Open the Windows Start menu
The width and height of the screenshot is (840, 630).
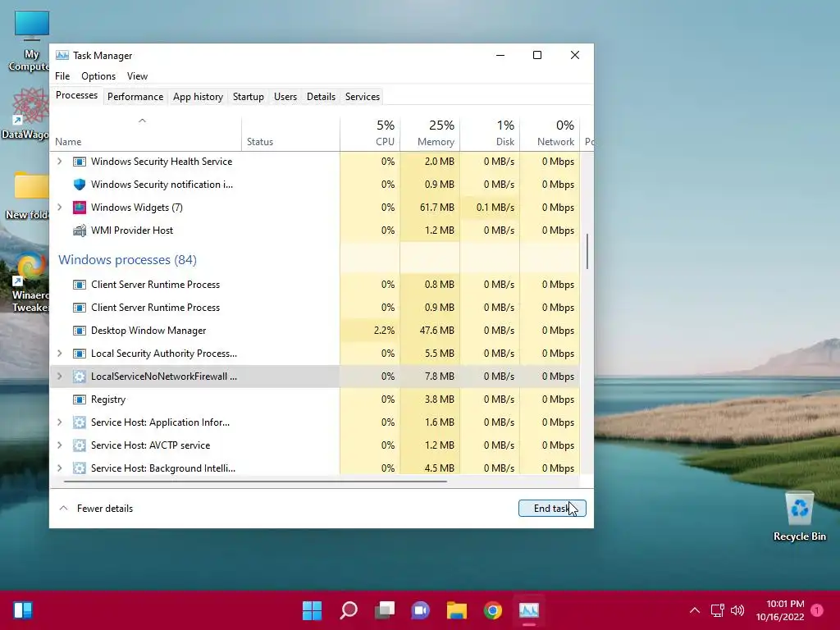click(x=312, y=610)
